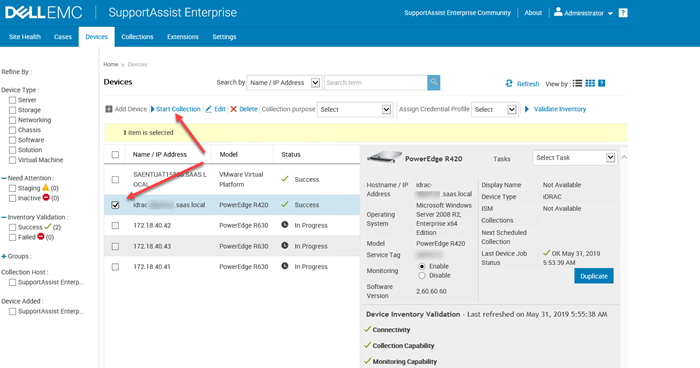Click green check beside Connectivity
The image size is (700, 368).
367,329
